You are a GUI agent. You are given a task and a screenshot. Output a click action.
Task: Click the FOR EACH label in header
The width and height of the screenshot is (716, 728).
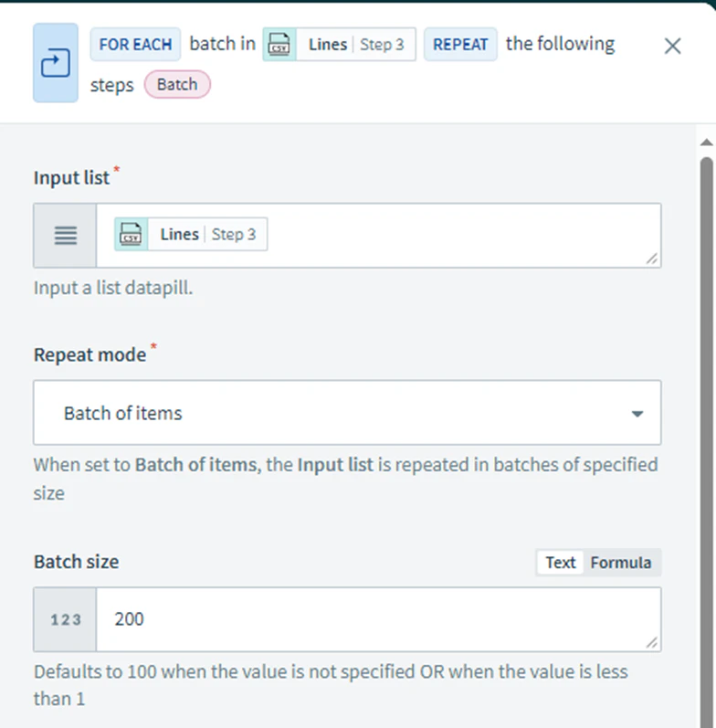click(135, 44)
